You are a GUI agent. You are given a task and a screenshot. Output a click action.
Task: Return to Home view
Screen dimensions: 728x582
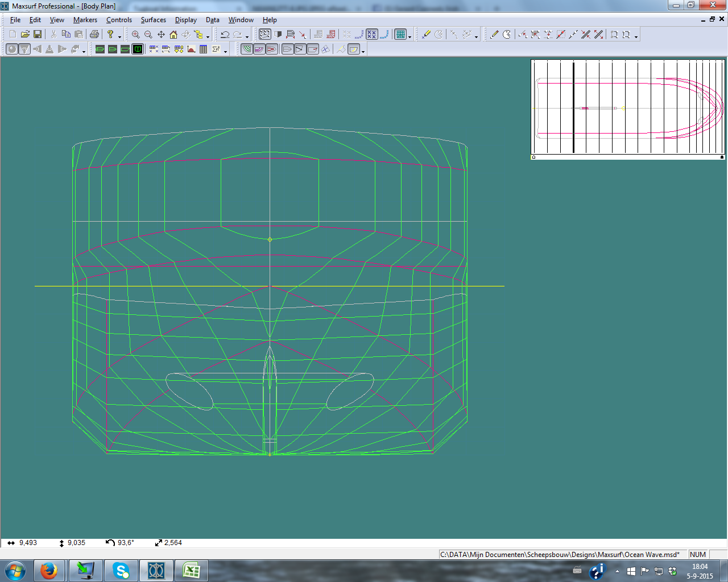pyautogui.click(x=173, y=35)
